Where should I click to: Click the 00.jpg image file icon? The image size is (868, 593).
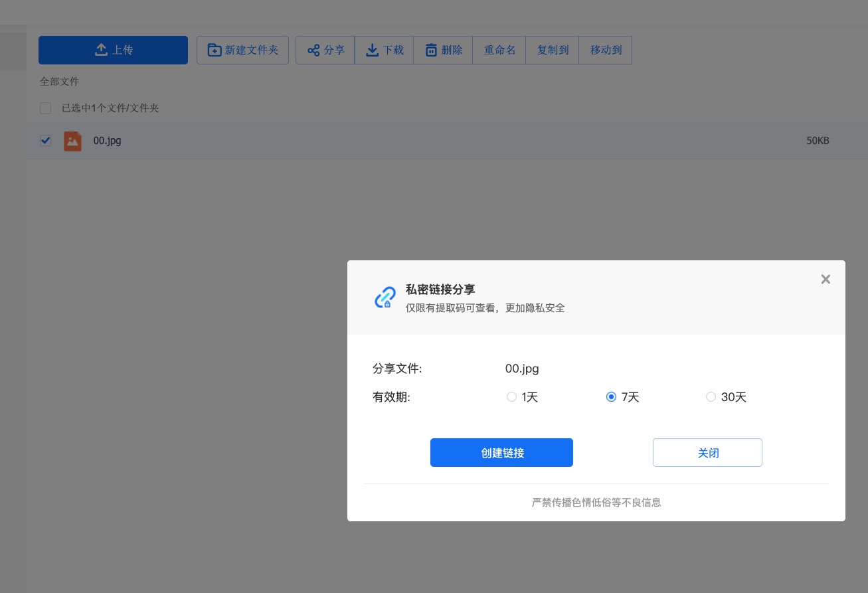pyautogui.click(x=72, y=141)
